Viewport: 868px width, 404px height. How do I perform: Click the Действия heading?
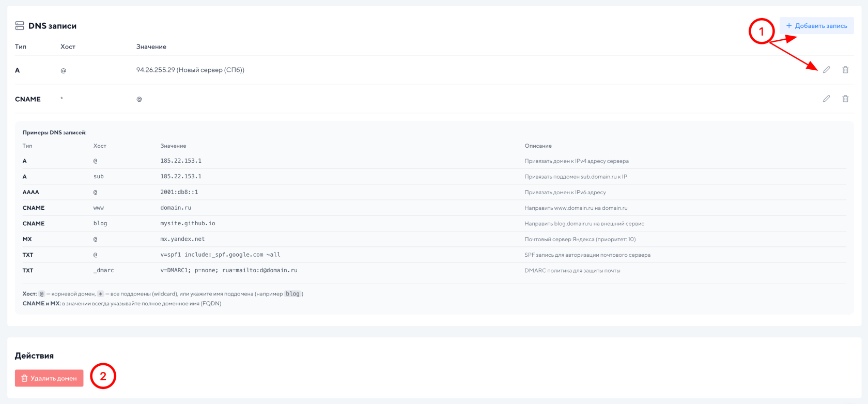click(34, 356)
